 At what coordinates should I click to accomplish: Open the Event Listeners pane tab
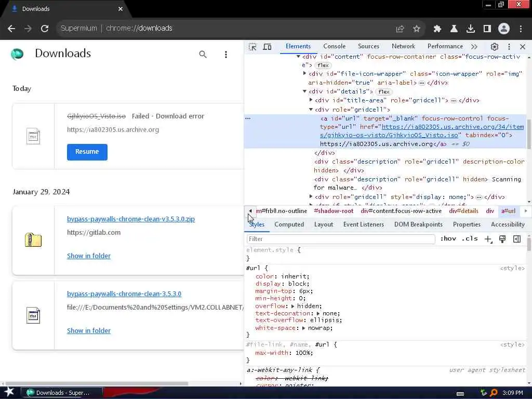[x=363, y=224]
